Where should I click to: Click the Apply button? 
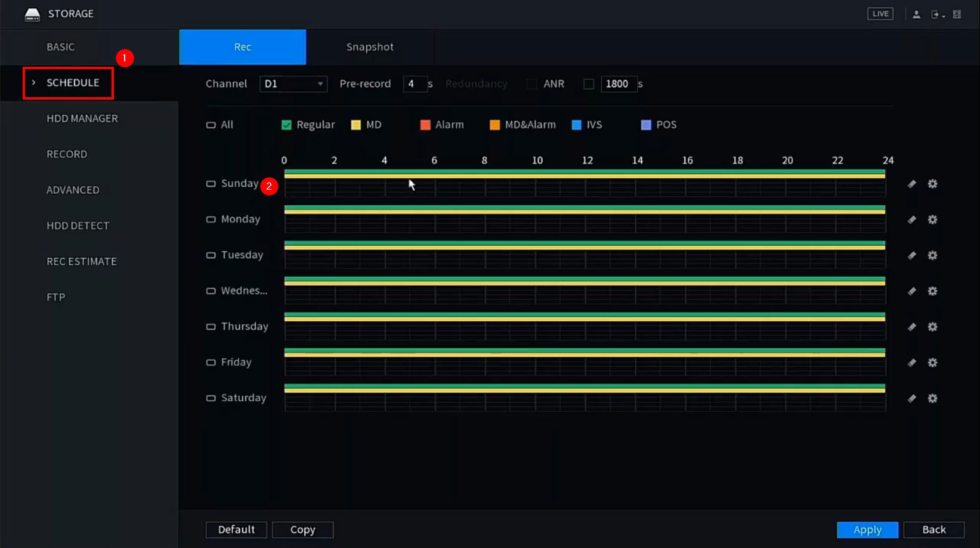click(x=867, y=530)
